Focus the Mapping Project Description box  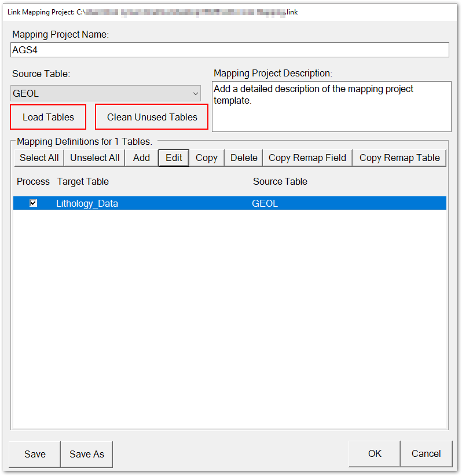click(x=332, y=106)
